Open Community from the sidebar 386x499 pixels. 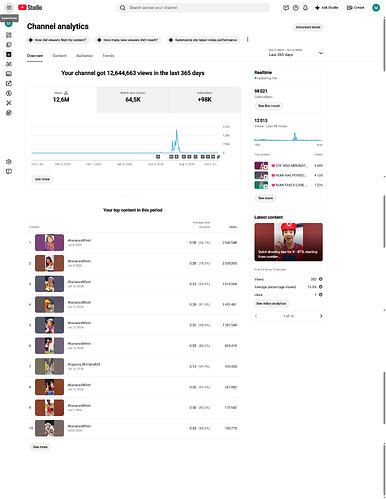[9, 64]
